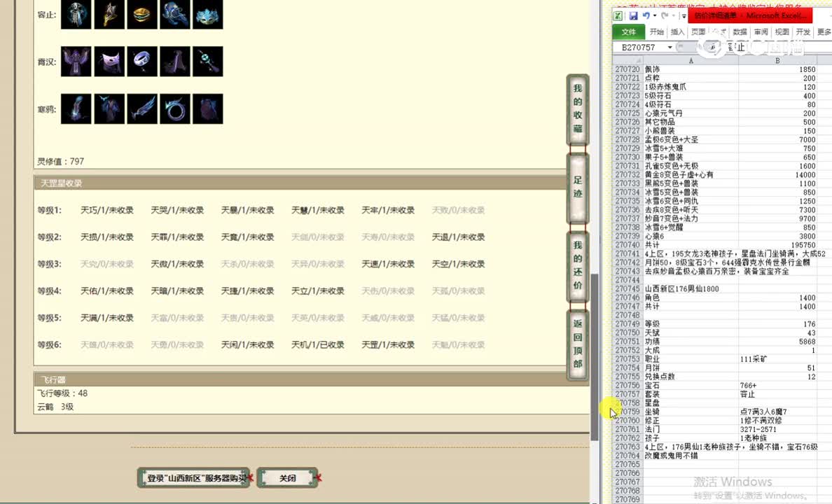Open the 文件 tab in Excel

629,31
